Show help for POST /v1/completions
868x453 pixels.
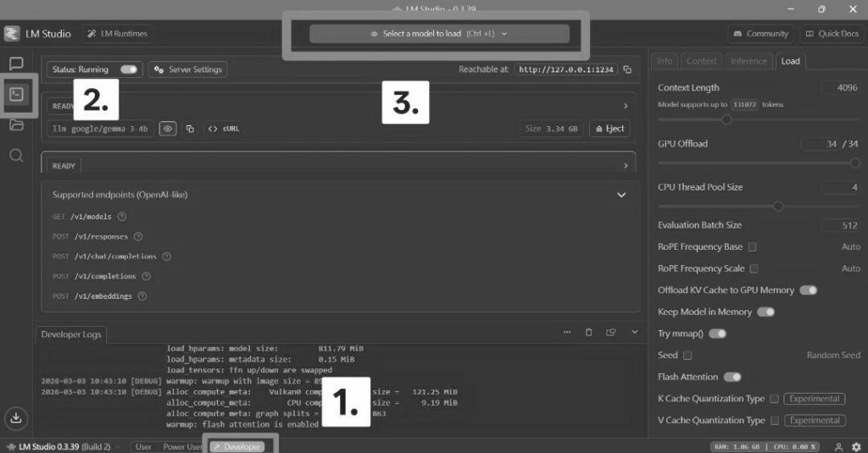pos(146,277)
